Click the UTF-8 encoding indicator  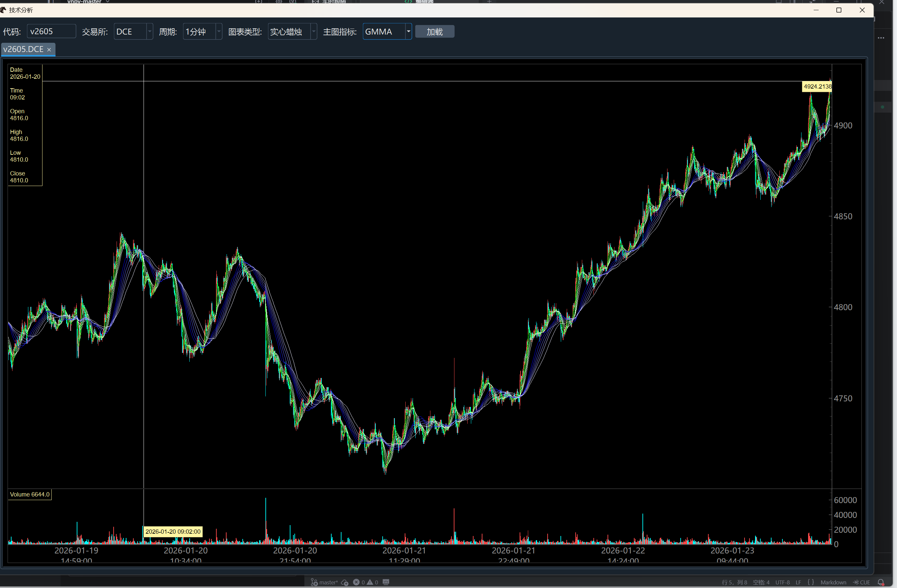(782, 582)
